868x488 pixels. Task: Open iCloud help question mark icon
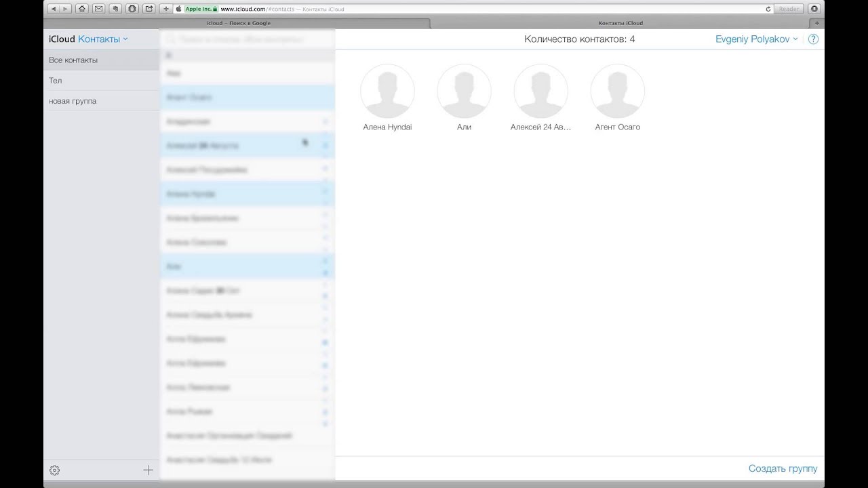point(814,39)
